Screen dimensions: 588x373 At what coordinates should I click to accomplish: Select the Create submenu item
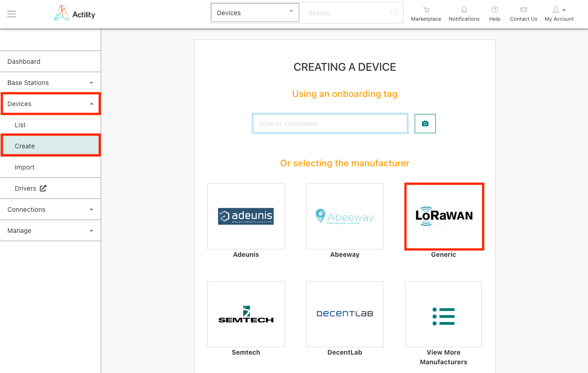click(x=51, y=146)
